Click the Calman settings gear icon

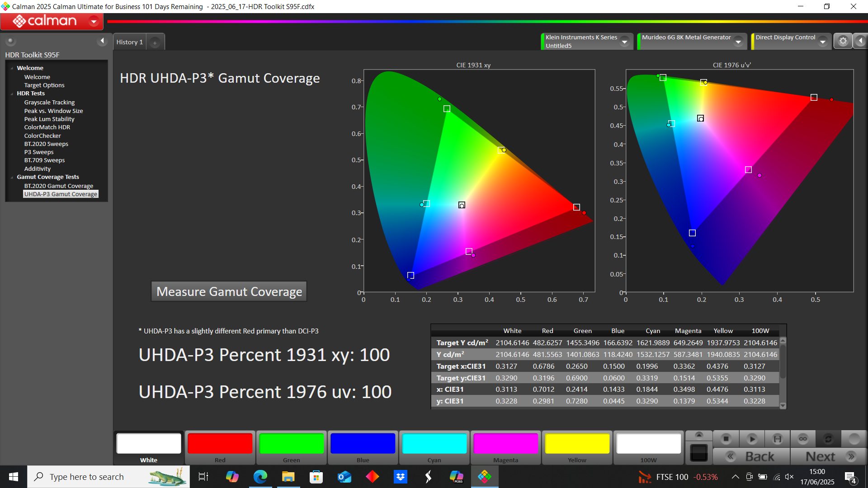843,41
